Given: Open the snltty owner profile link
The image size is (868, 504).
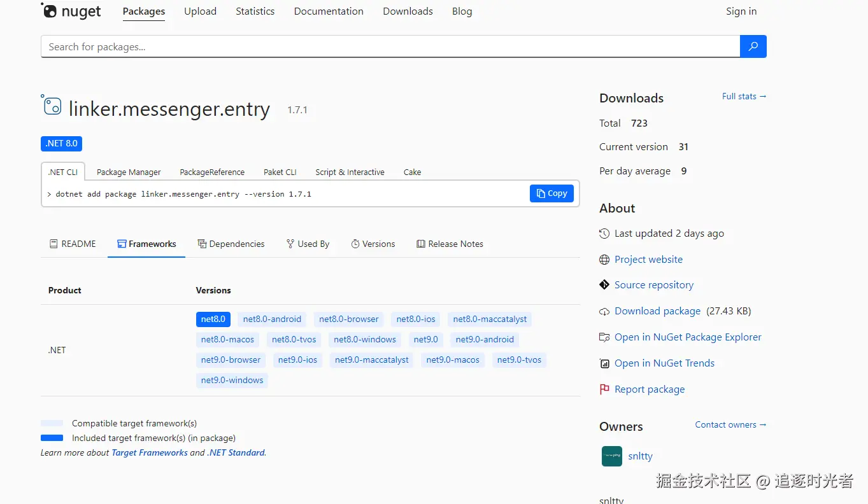Looking at the screenshot, I should 640,456.
